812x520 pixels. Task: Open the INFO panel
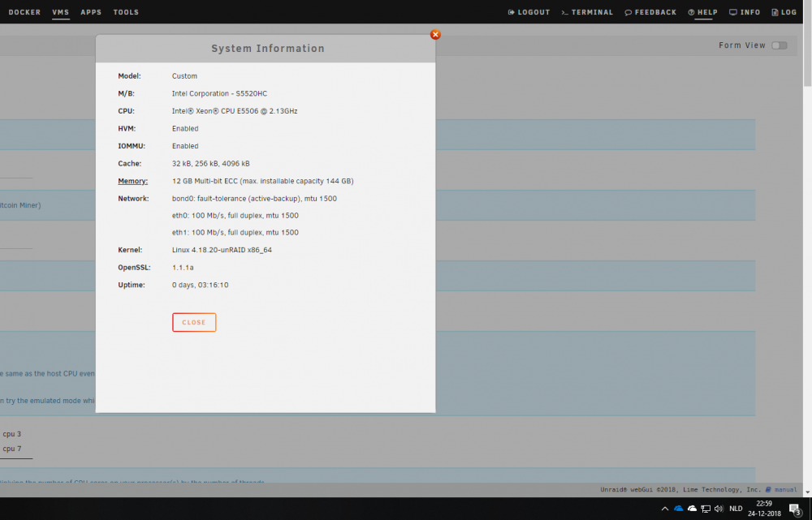coord(745,12)
